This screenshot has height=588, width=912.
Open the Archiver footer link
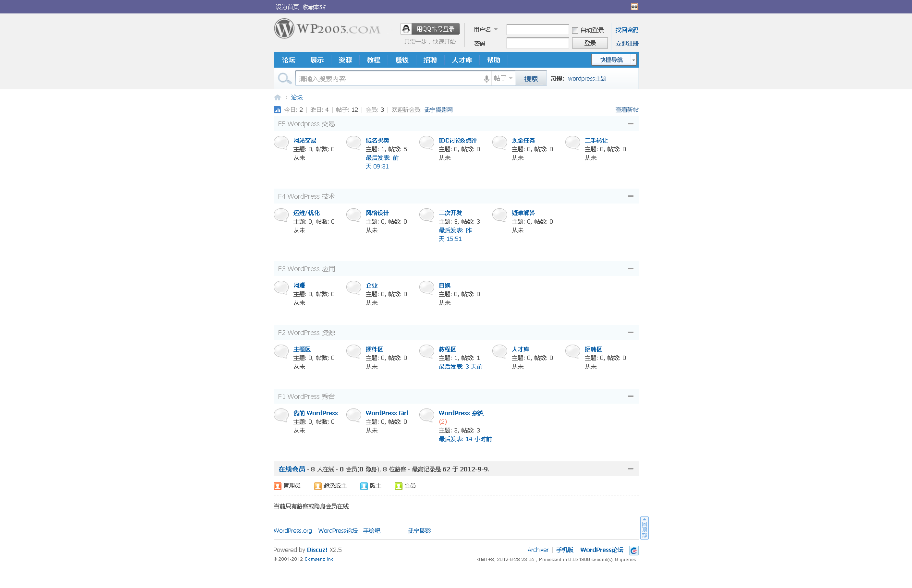coord(538,550)
